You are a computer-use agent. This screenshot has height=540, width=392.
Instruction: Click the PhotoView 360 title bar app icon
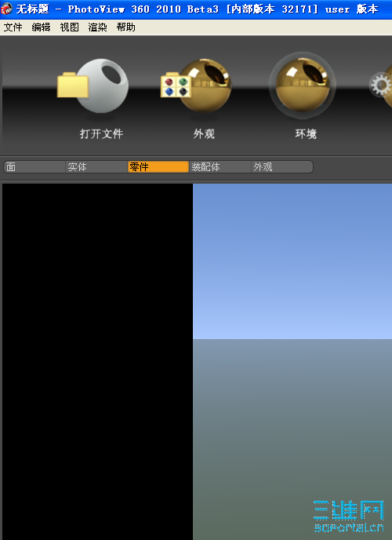(6, 9)
